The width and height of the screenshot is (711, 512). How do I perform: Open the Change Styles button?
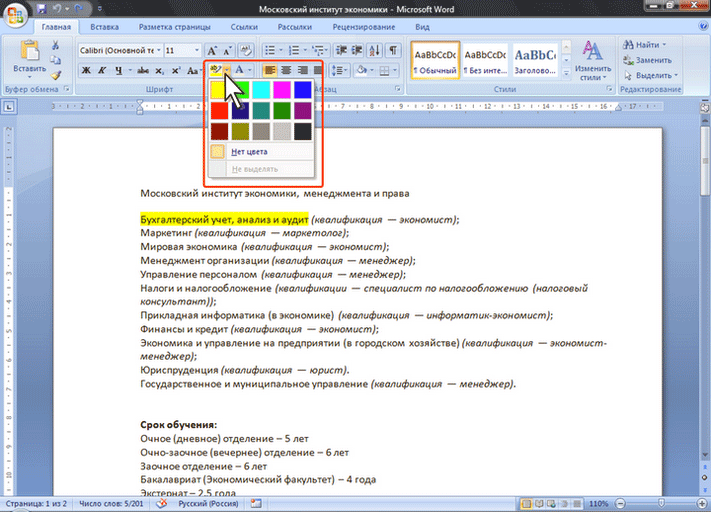tap(593, 60)
